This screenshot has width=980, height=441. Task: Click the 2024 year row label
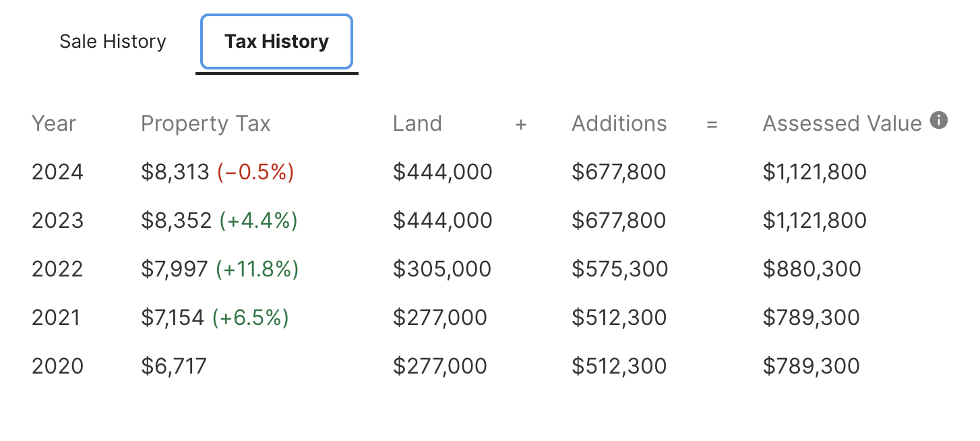coord(57,173)
